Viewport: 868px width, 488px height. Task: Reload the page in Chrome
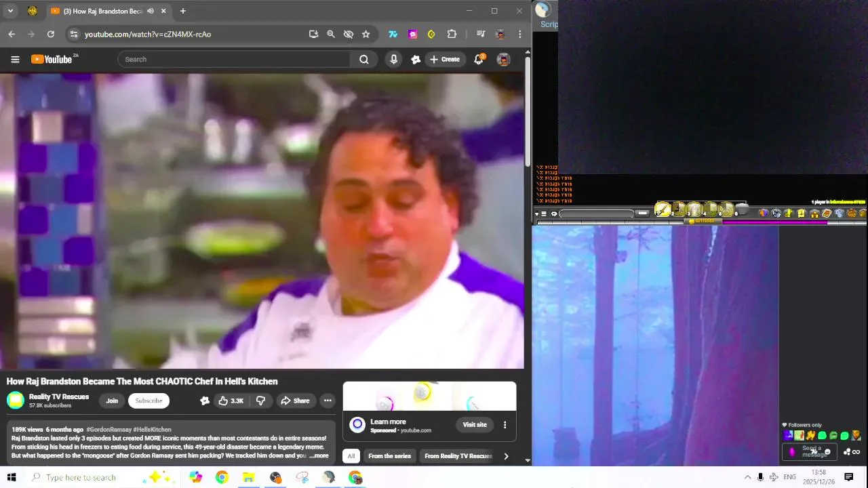tap(50, 34)
